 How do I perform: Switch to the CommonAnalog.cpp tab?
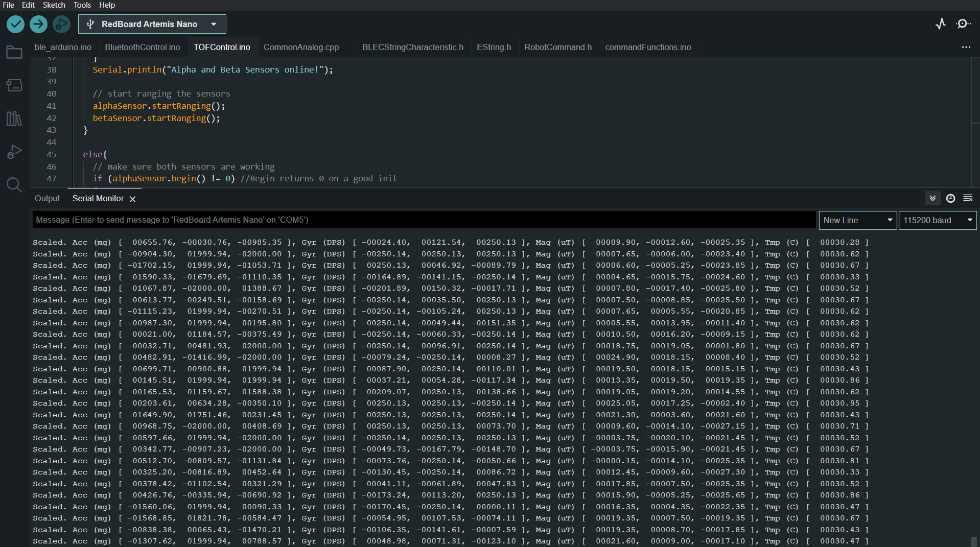[301, 47]
